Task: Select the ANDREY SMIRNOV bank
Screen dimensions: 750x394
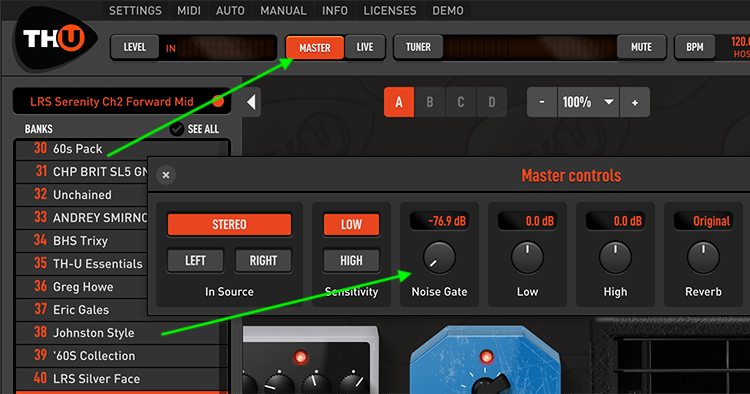Action: [82, 218]
